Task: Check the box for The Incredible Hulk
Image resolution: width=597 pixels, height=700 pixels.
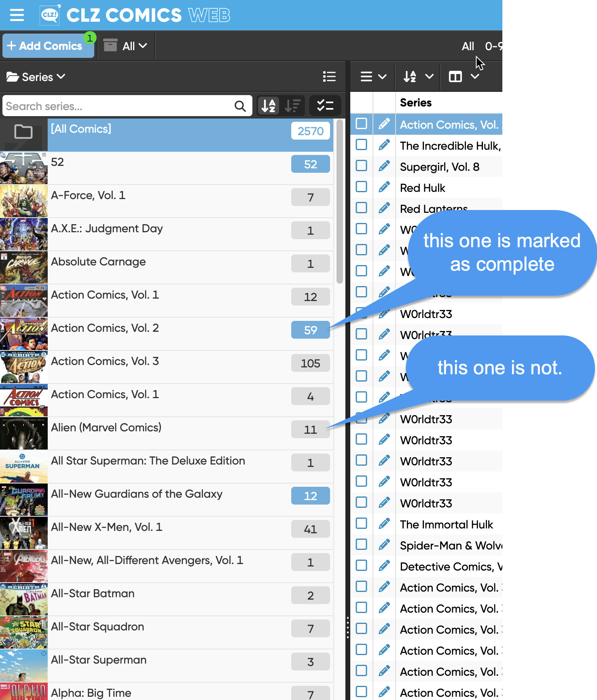Action: click(361, 145)
